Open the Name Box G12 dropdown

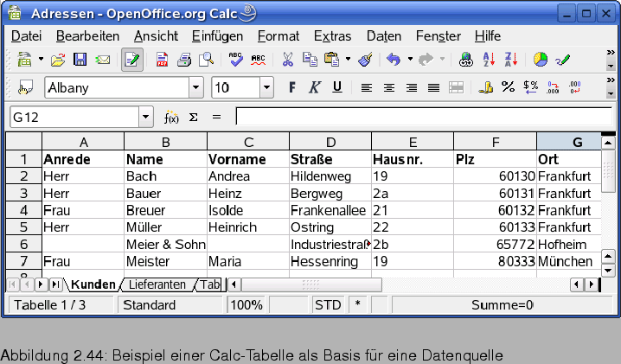[146, 118]
